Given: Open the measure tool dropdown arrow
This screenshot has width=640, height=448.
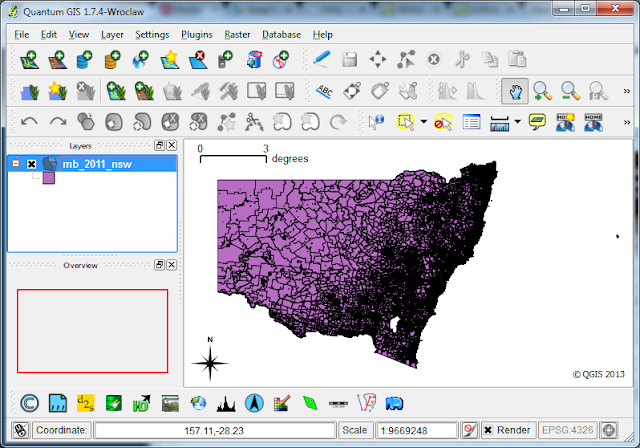Looking at the screenshot, I should 517,122.
